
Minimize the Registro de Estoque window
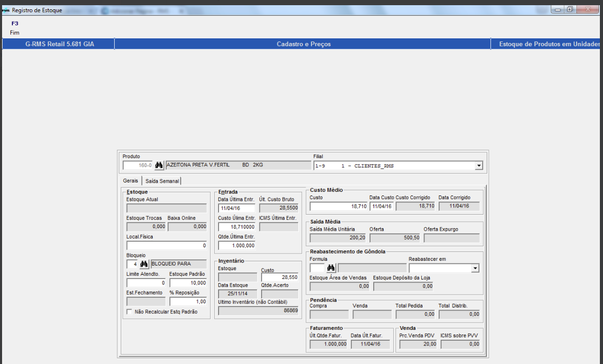pyautogui.click(x=558, y=9)
